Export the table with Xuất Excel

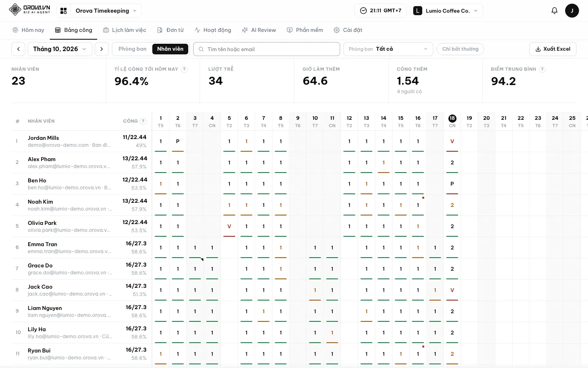(553, 49)
